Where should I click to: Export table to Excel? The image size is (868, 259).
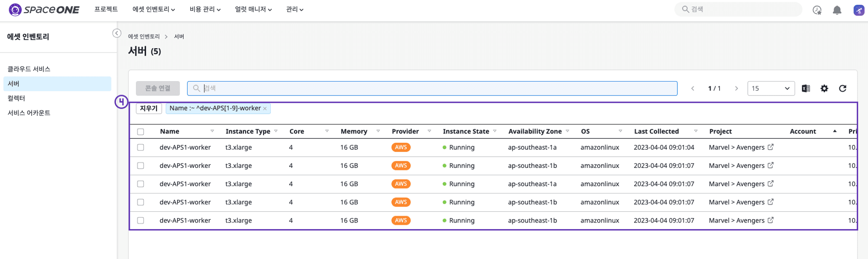tap(806, 89)
